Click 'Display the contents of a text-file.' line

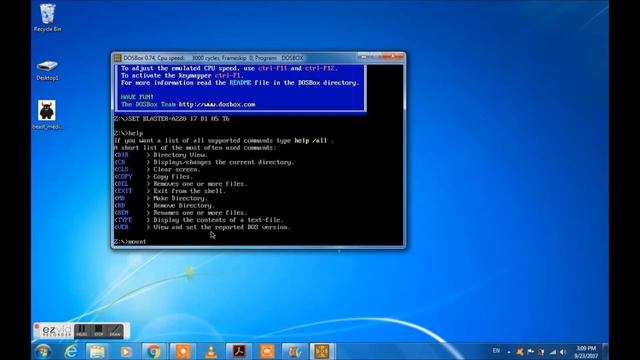click(218, 220)
